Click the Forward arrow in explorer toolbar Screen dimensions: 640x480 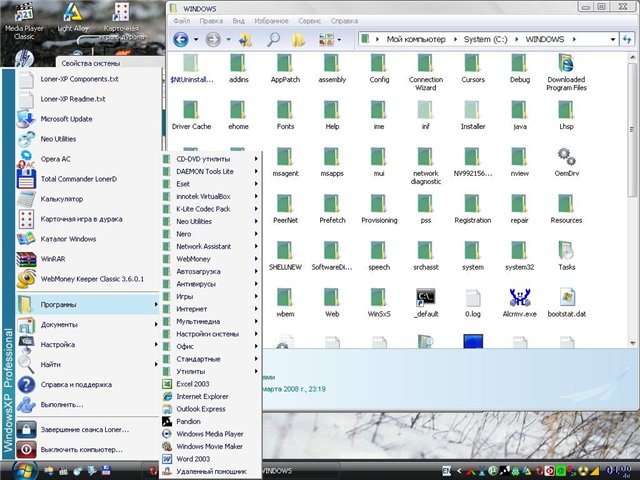[x=213, y=40]
